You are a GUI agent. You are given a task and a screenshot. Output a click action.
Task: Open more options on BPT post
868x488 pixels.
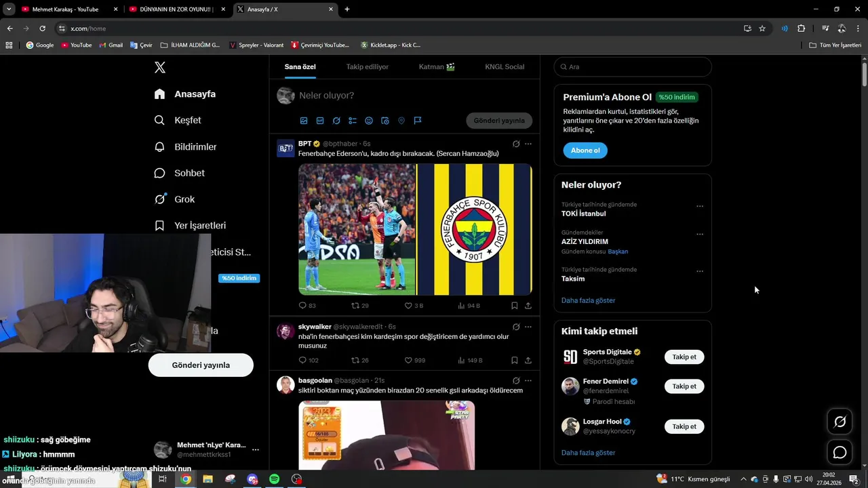pyautogui.click(x=528, y=144)
